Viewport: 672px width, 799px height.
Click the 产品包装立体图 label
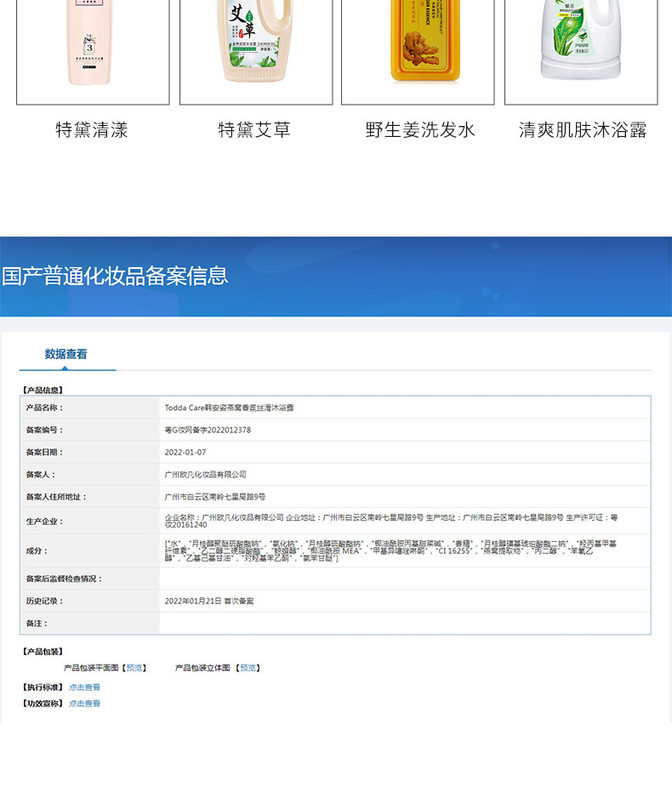[x=202, y=668]
